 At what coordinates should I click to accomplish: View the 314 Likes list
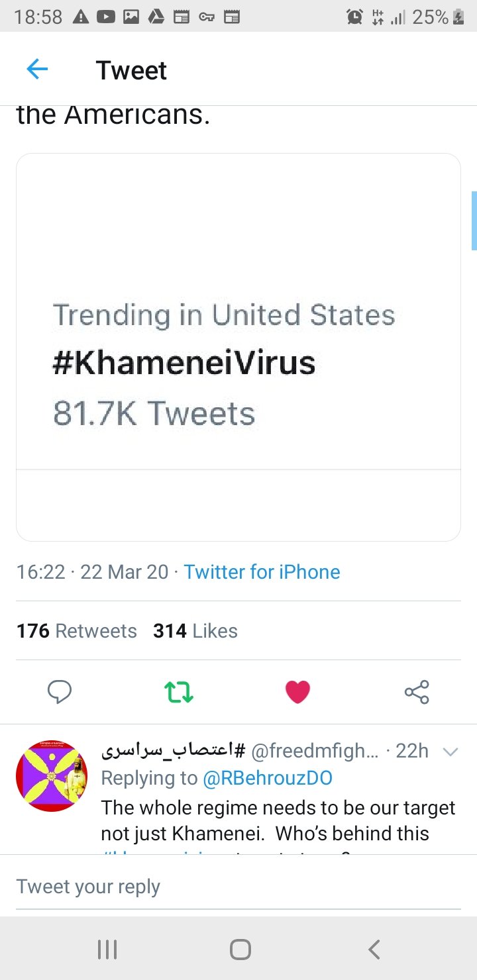195,630
